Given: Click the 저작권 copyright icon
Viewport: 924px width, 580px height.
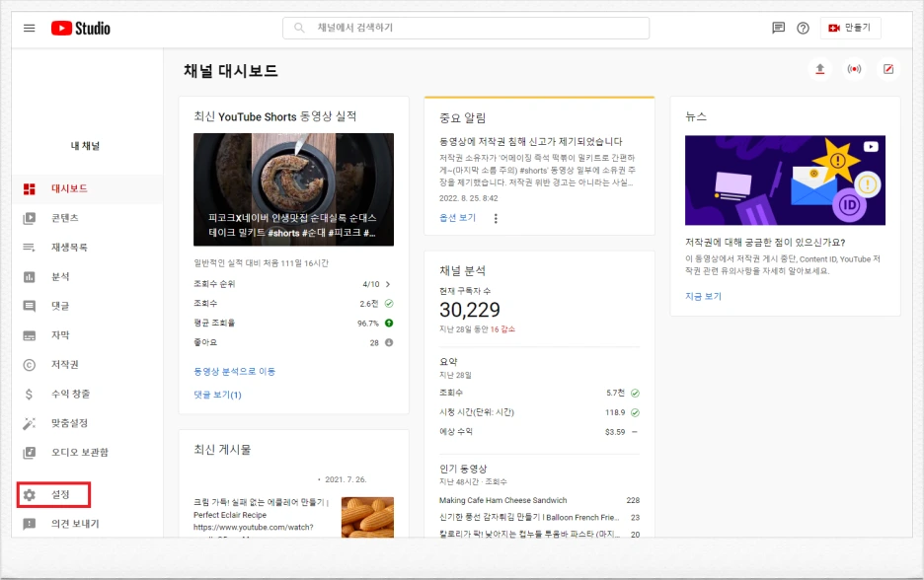Looking at the screenshot, I should coord(29,365).
